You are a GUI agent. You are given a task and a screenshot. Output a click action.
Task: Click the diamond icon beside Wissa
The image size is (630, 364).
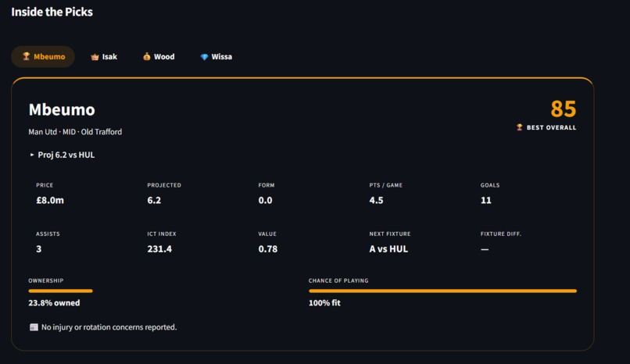(204, 57)
